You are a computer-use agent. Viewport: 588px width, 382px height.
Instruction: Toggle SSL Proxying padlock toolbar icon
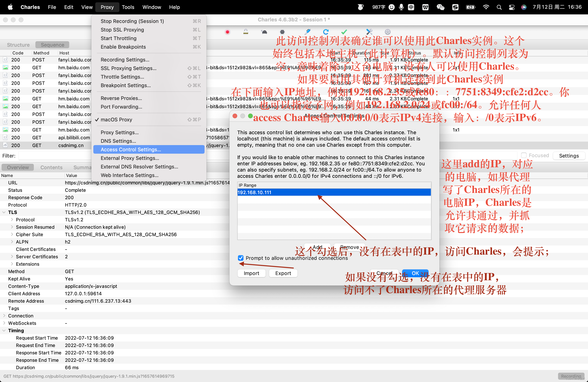[x=246, y=32]
